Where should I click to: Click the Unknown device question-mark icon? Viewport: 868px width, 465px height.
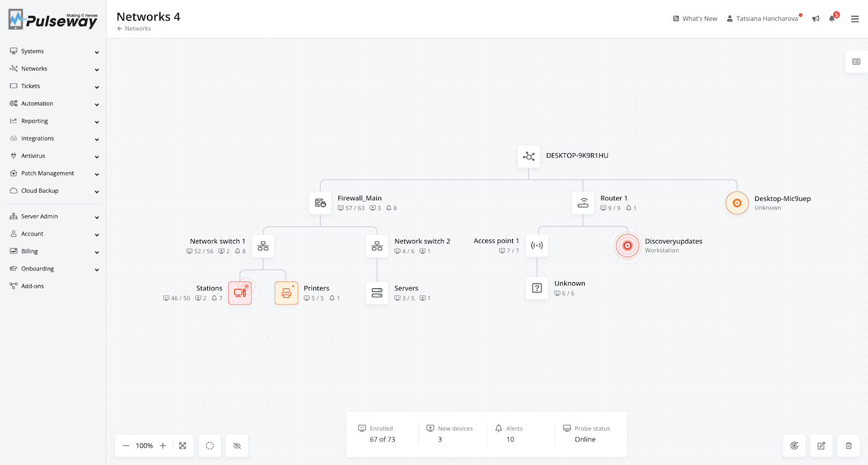537,288
